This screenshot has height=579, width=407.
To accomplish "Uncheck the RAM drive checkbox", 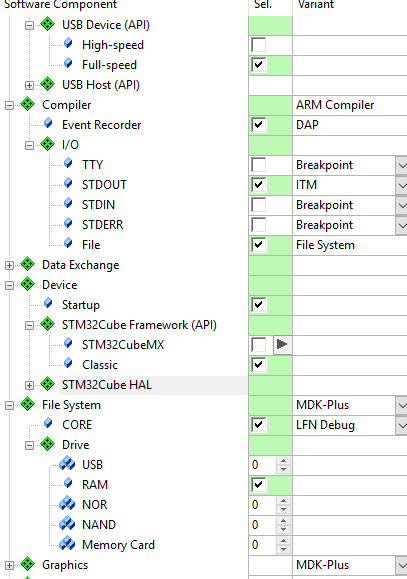I will click(x=258, y=484).
